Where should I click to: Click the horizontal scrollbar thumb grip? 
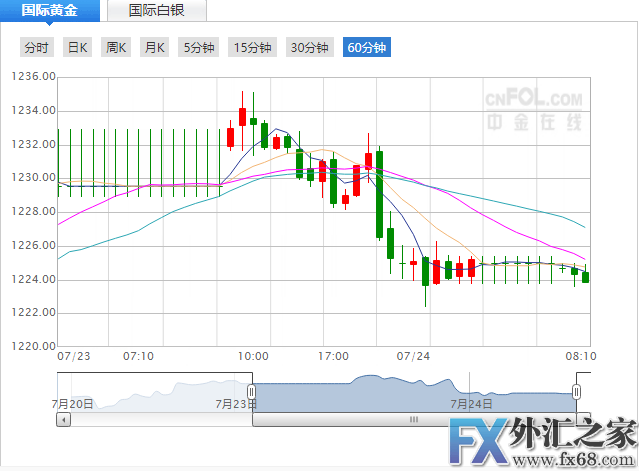tap(414, 419)
